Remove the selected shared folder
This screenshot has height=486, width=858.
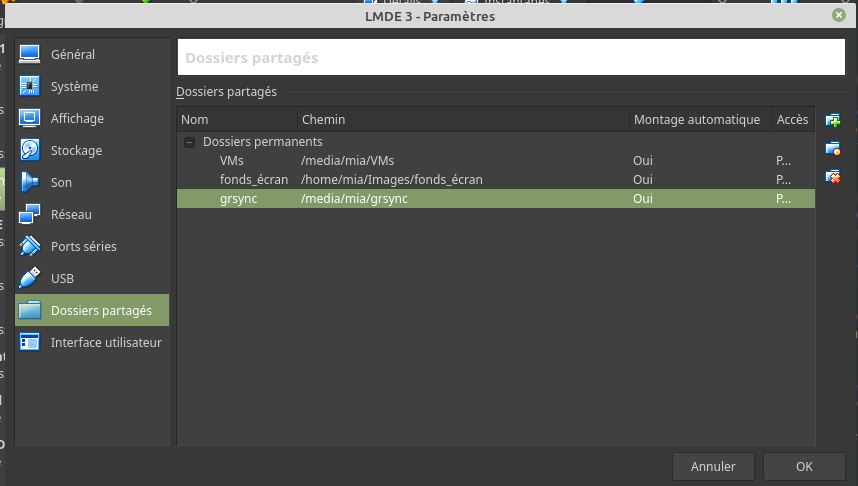pos(833,177)
